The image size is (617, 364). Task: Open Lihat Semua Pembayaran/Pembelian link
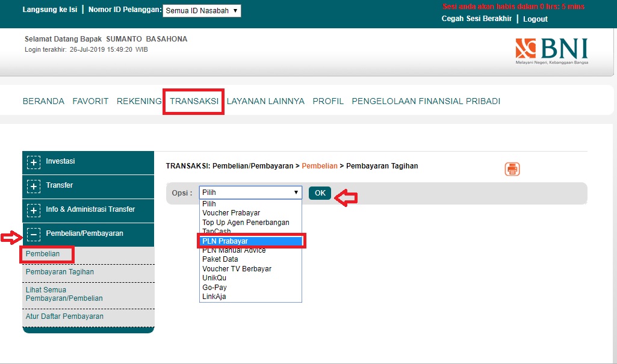tap(64, 294)
